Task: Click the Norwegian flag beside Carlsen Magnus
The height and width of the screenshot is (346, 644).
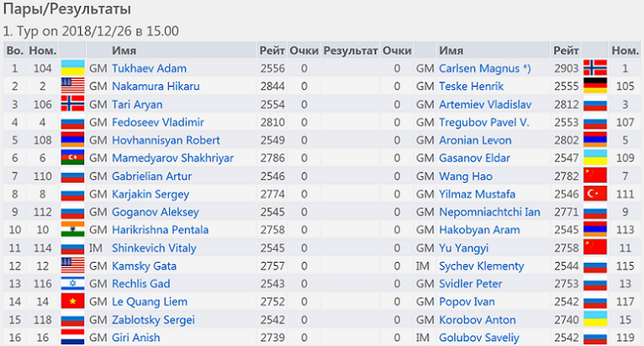Action: (594, 68)
